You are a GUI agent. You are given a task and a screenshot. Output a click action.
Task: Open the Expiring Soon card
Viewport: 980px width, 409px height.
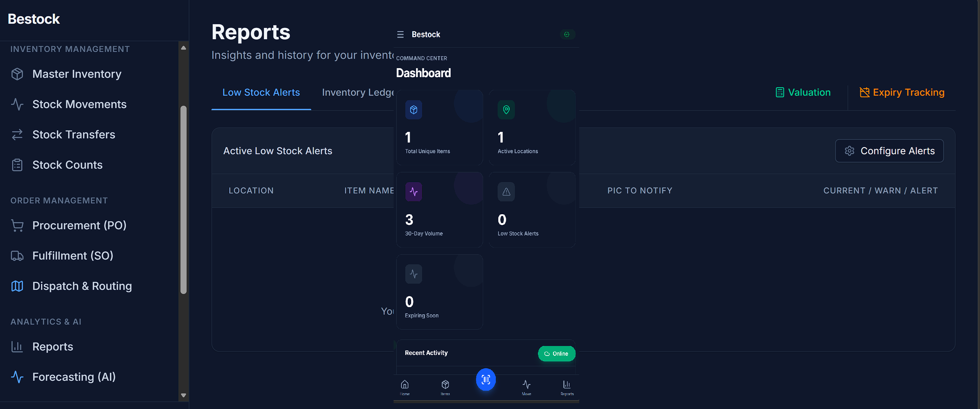point(439,292)
